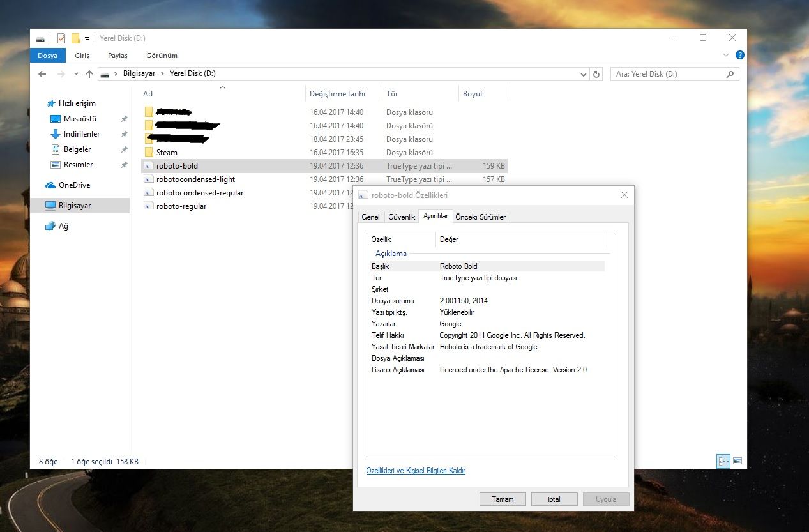Switch to details view layout icon

point(723,461)
